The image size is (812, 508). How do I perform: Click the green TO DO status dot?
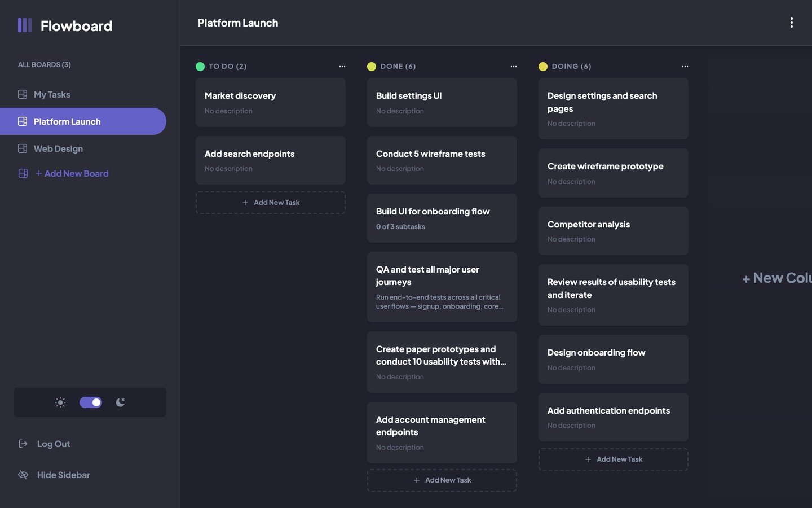(x=200, y=67)
